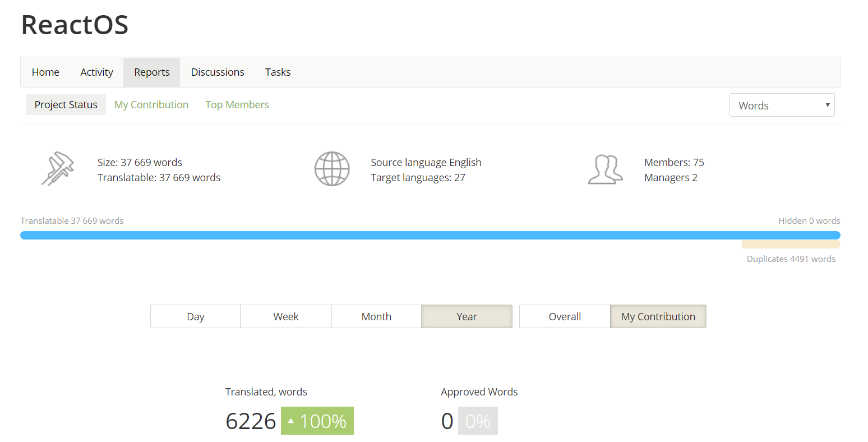
Task: Click the grey 0% badge
Action: click(478, 421)
